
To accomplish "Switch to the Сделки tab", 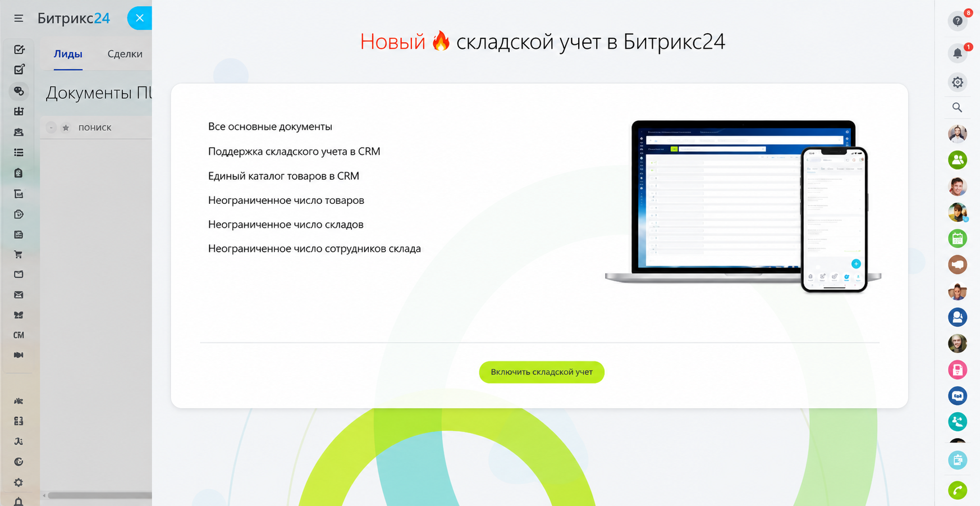I will coord(125,54).
